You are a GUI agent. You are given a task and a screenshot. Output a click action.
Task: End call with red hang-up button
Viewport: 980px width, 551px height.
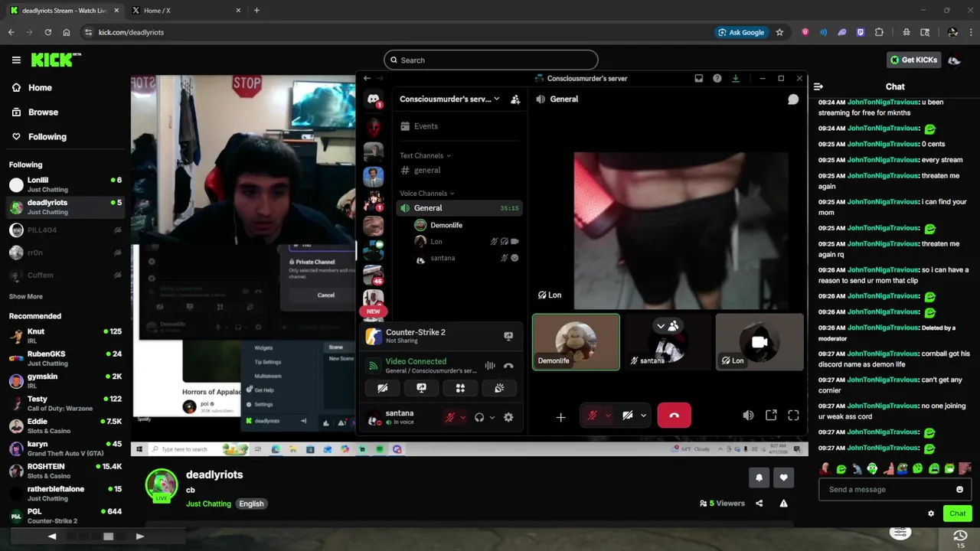[x=674, y=416]
